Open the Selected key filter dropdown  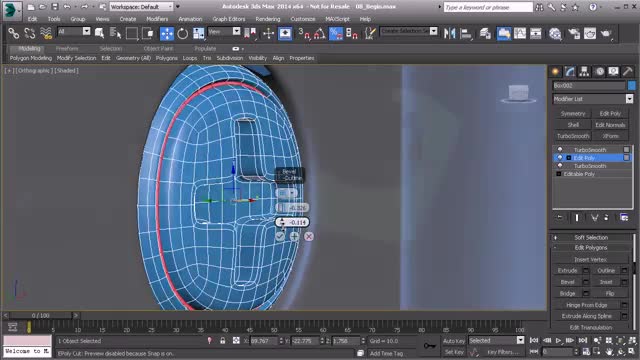(496, 340)
